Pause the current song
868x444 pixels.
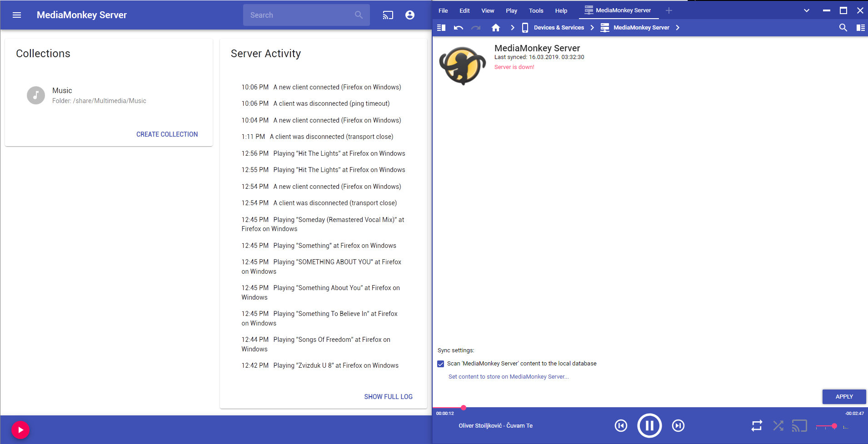click(x=649, y=425)
